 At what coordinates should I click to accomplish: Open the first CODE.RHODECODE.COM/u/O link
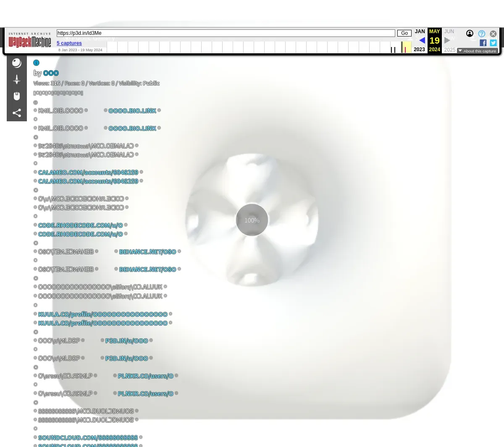click(x=80, y=225)
